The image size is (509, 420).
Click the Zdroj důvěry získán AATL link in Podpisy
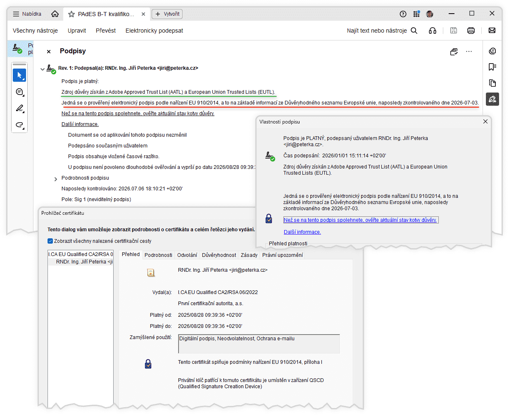(x=168, y=92)
